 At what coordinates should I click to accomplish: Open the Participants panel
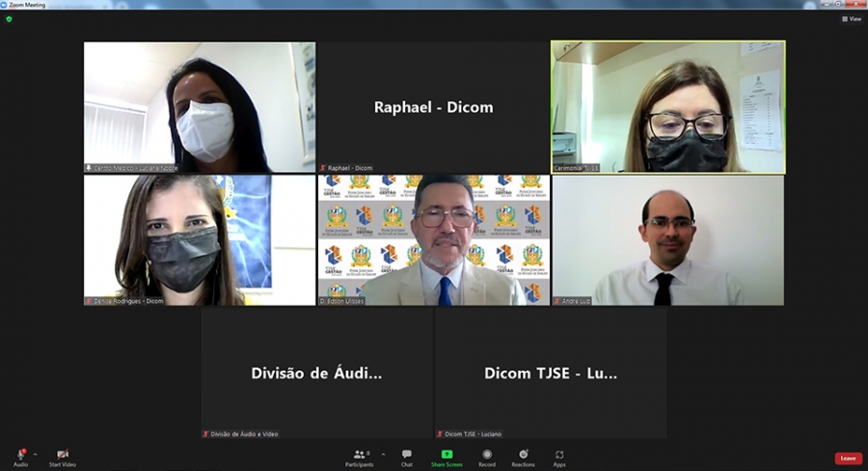point(359,454)
